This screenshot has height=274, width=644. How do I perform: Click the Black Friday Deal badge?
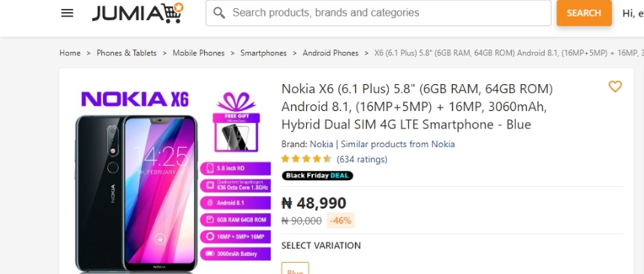pyautogui.click(x=317, y=176)
